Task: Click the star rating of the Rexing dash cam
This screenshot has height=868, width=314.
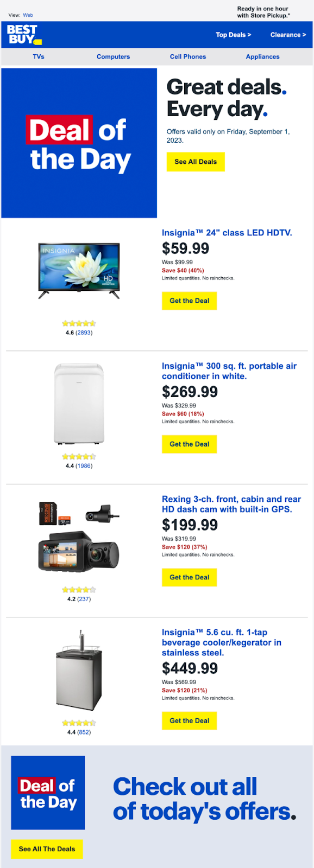Action: (x=78, y=589)
